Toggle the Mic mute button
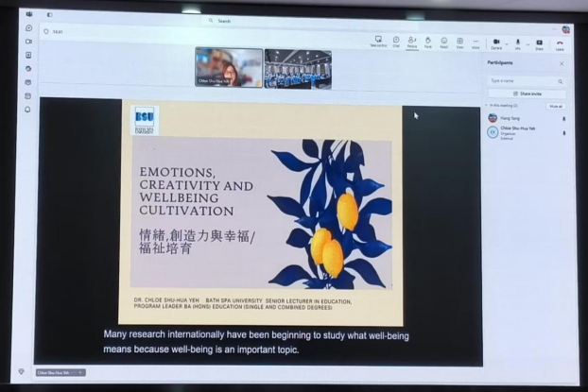 pyautogui.click(x=518, y=44)
